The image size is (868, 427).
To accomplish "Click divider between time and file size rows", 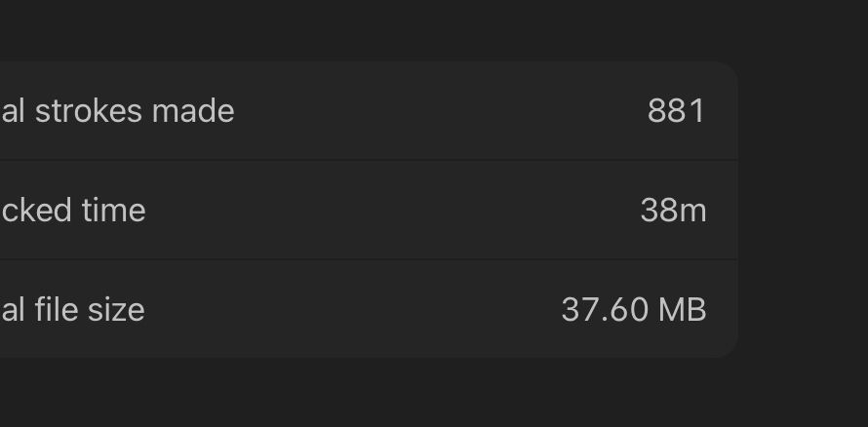I will coord(369,259).
